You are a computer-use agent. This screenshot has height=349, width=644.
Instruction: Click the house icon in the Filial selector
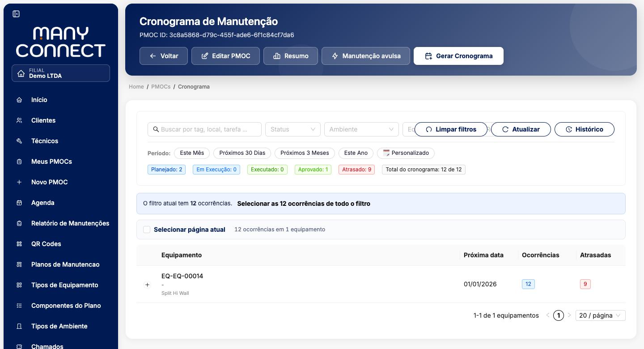[21, 73]
